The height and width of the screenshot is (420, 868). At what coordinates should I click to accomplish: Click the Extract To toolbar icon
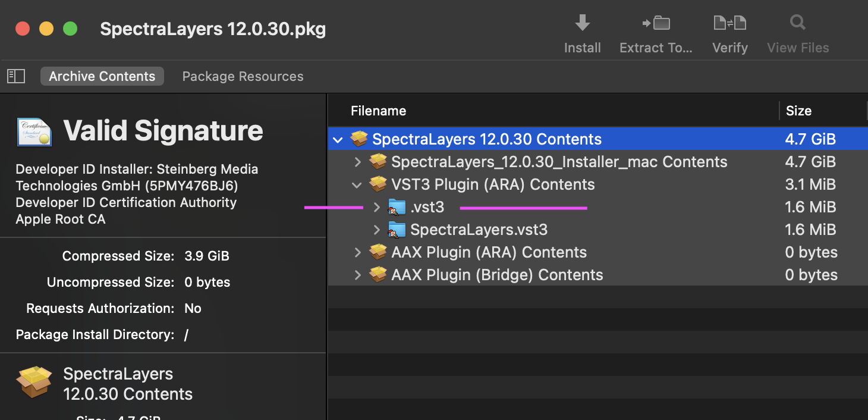pos(656,24)
